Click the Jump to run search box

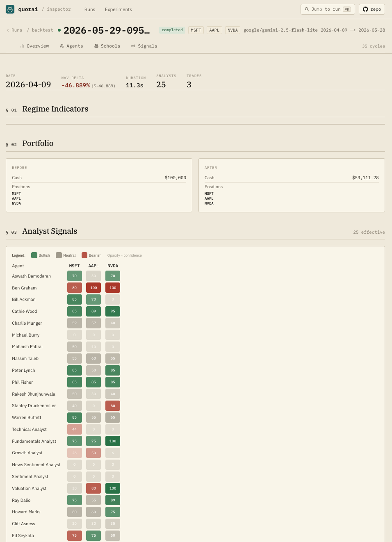pyautogui.click(x=328, y=9)
